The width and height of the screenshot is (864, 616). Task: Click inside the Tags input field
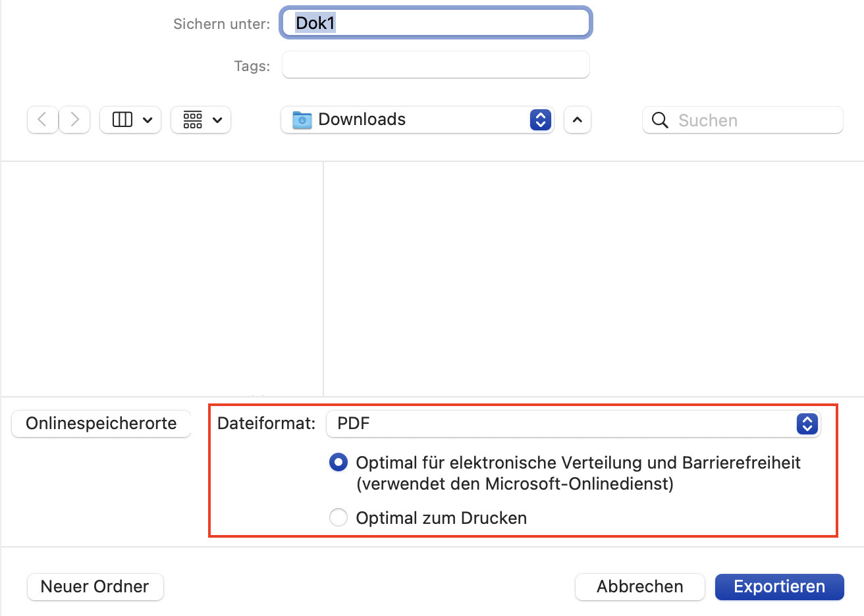click(x=435, y=64)
